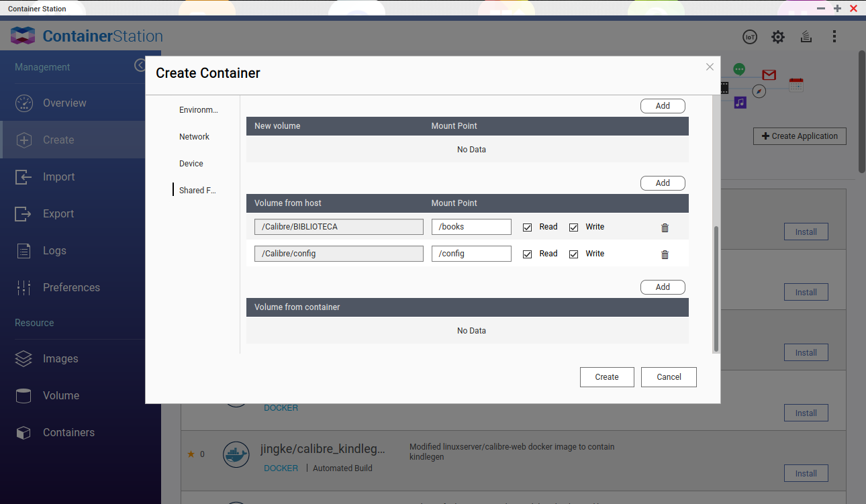The width and height of the screenshot is (866, 504).
Task: Click the dialog's vertical scrollbar
Action: pyautogui.click(x=716, y=289)
